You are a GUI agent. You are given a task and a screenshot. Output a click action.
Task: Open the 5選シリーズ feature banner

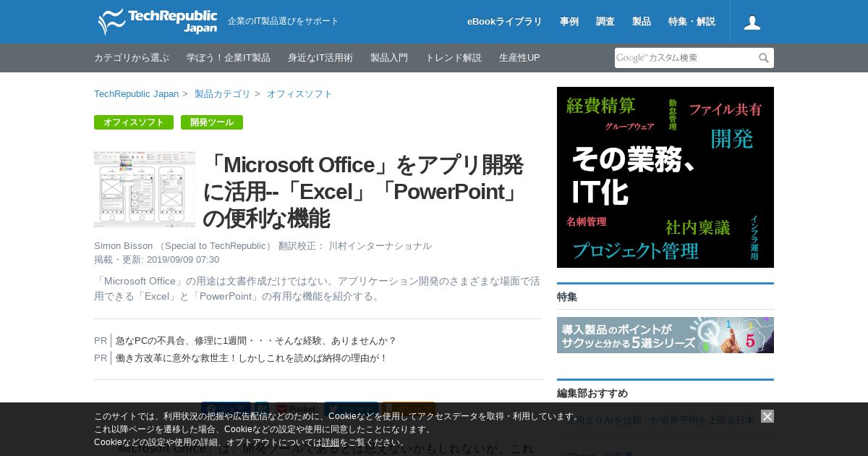[x=665, y=335]
